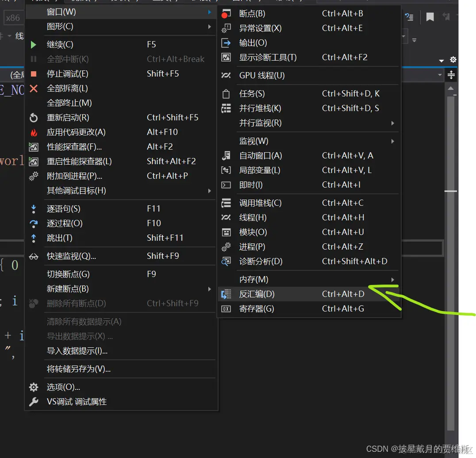Viewport: 476px width, 458px height.
Task: Click the Performance Profiler (性能探查器) chart icon
Action: pos(33,147)
